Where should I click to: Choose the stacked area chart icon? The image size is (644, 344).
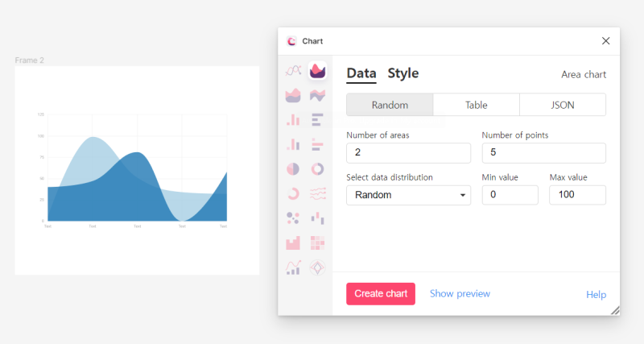click(293, 95)
